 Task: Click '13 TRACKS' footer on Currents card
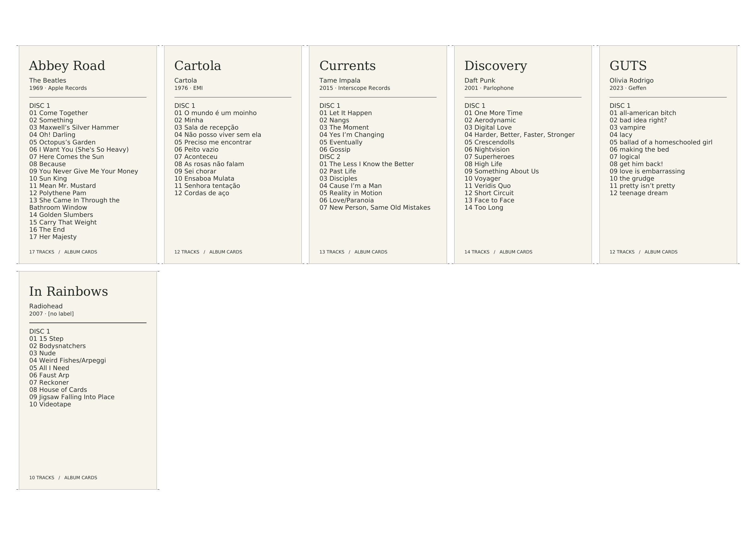tap(332, 252)
